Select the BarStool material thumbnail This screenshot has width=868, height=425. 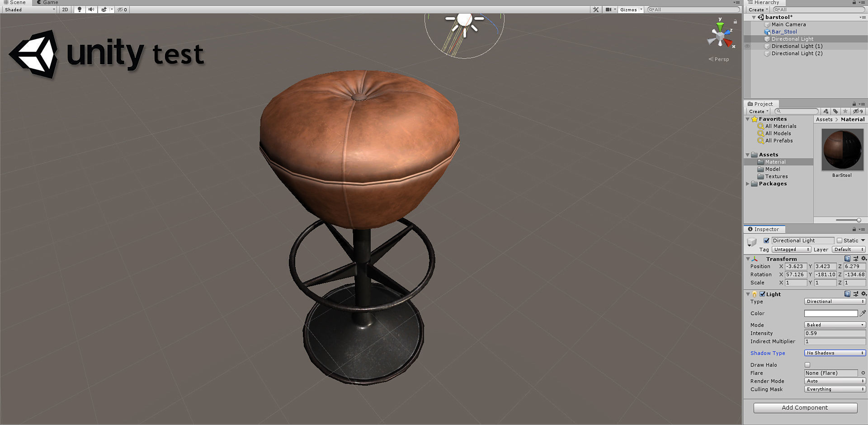[x=842, y=149]
